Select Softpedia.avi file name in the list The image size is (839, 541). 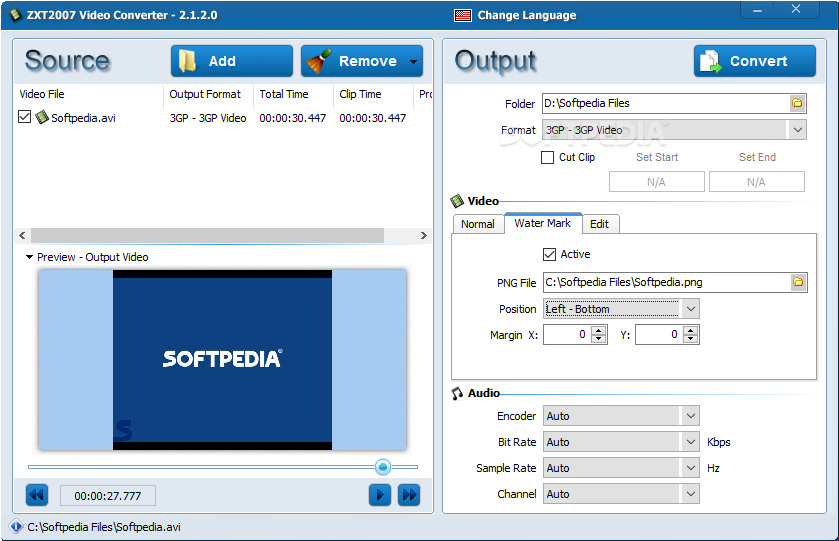(x=83, y=118)
